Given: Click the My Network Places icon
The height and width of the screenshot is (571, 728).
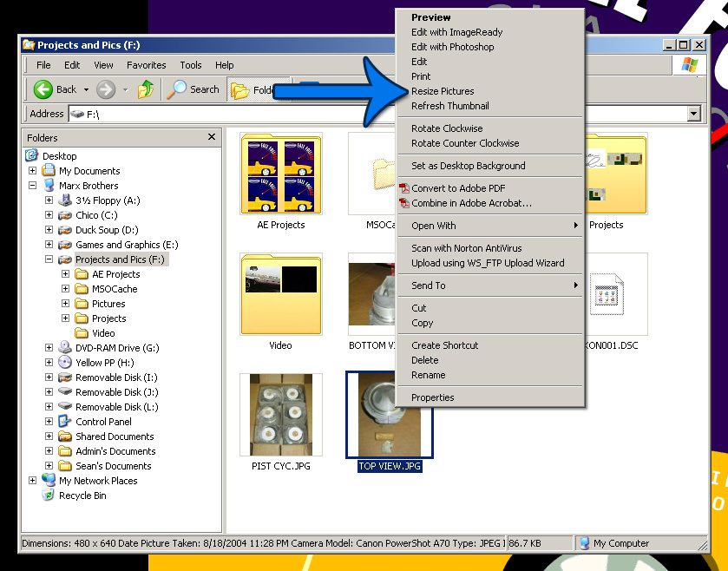Looking at the screenshot, I should [x=49, y=480].
